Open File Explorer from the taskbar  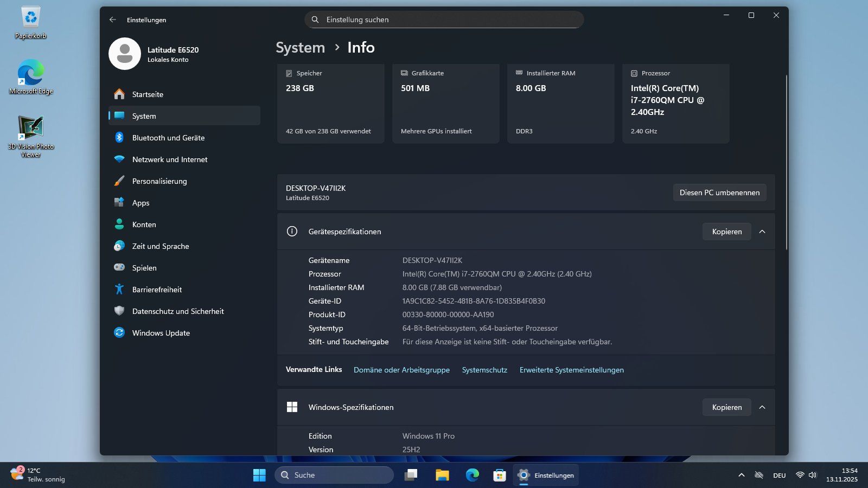442,475
